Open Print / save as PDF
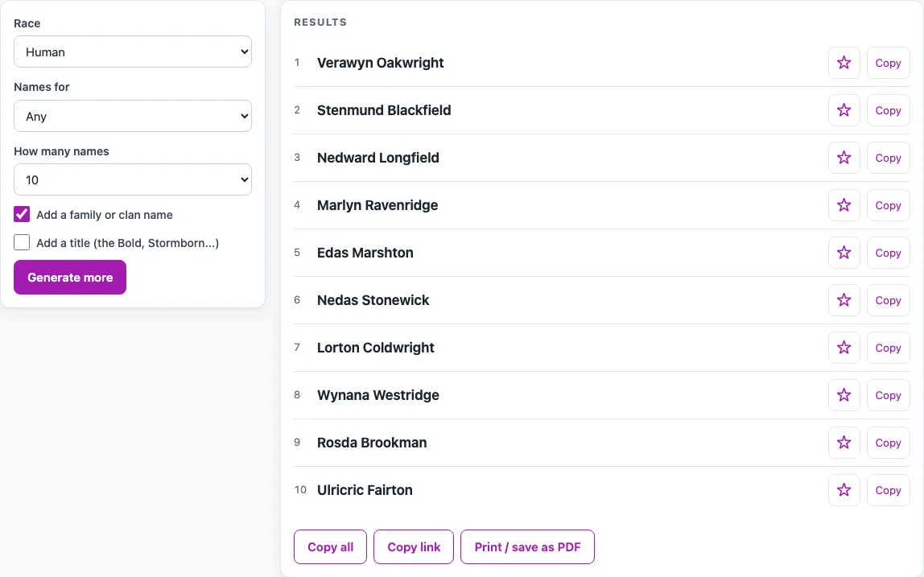 pos(527,547)
